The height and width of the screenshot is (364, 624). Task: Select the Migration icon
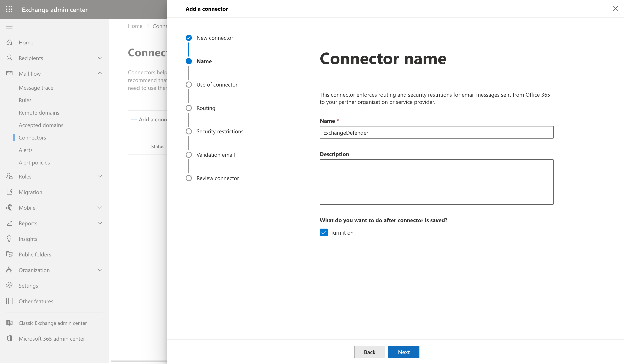[x=9, y=192]
